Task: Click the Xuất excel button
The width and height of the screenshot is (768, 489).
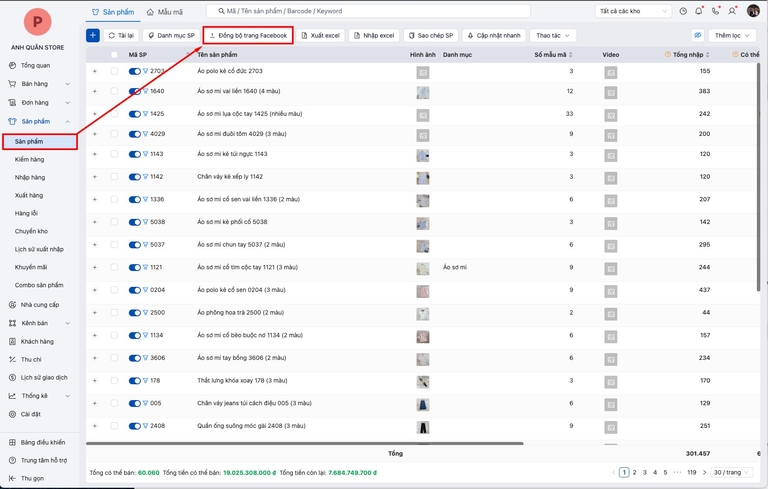Action: click(321, 35)
